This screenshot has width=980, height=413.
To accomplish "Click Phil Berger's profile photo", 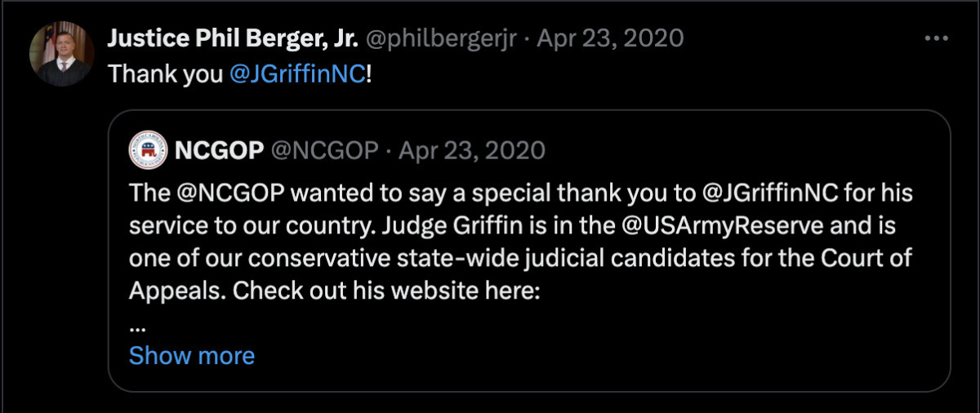I will (x=61, y=55).
